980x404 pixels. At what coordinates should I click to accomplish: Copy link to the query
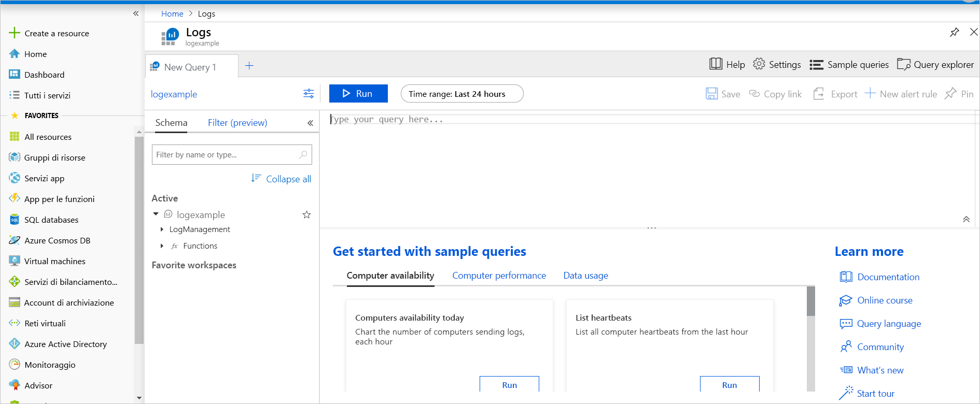click(775, 94)
